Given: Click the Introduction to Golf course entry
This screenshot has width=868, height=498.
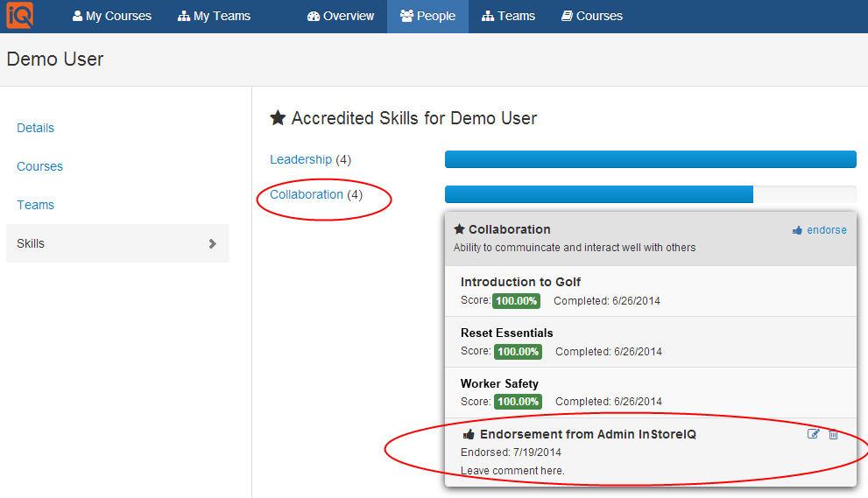Looking at the screenshot, I should (x=520, y=282).
